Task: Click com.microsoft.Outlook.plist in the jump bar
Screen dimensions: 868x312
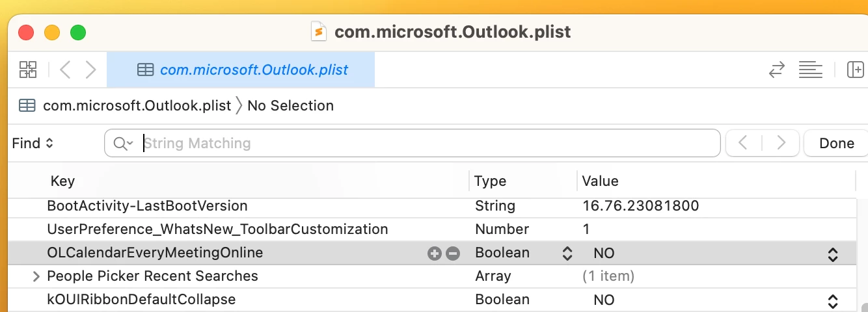Action: (x=137, y=105)
